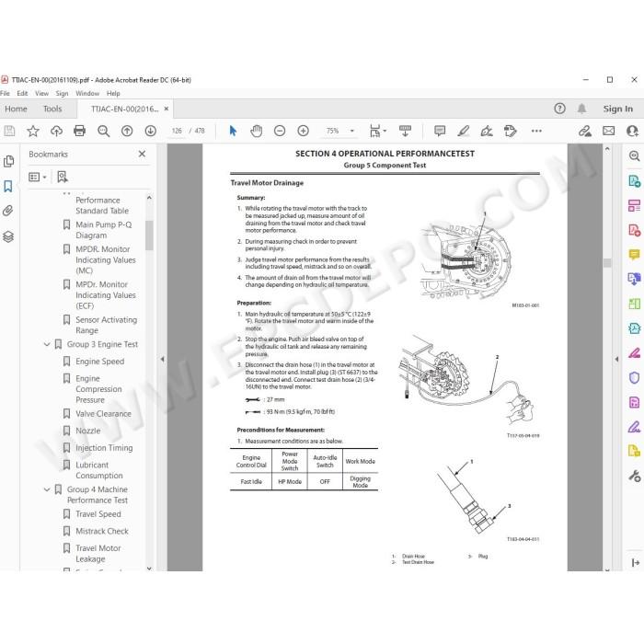Open Layers panel icon
Image resolution: width=644 pixels, height=644 pixels.
pyautogui.click(x=8, y=236)
